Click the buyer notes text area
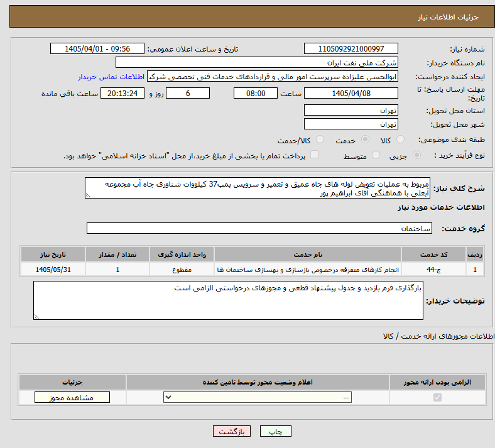 [x=228, y=300]
